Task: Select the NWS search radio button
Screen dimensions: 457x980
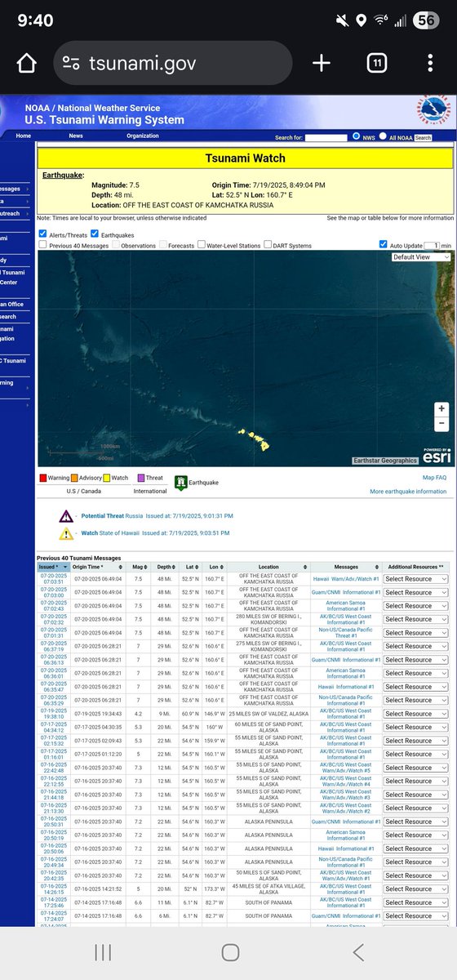Action: [356, 136]
